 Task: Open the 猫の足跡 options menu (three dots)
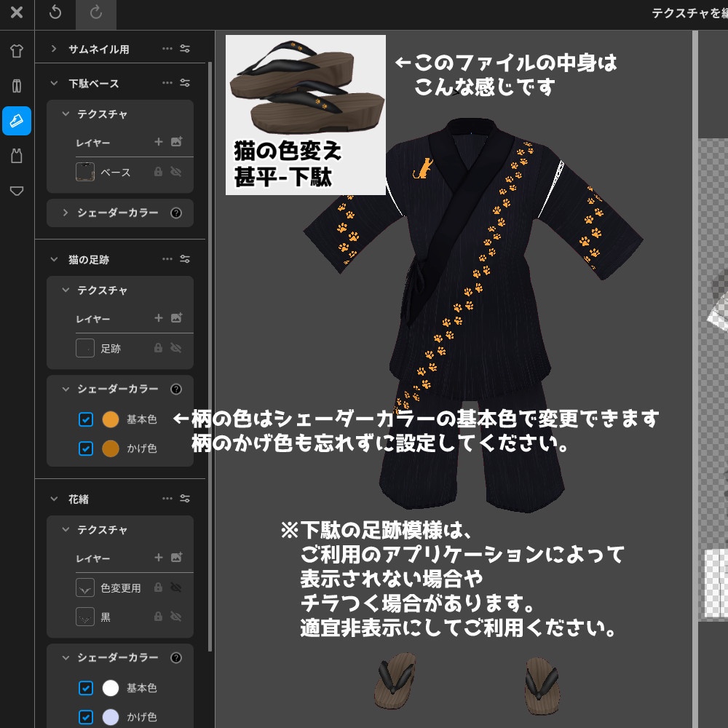pos(167,258)
